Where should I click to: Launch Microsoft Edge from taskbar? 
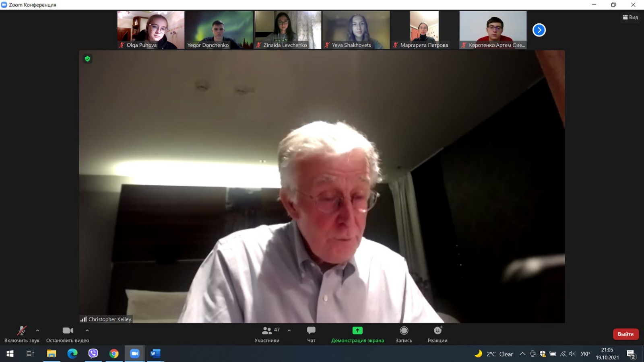[72, 354]
